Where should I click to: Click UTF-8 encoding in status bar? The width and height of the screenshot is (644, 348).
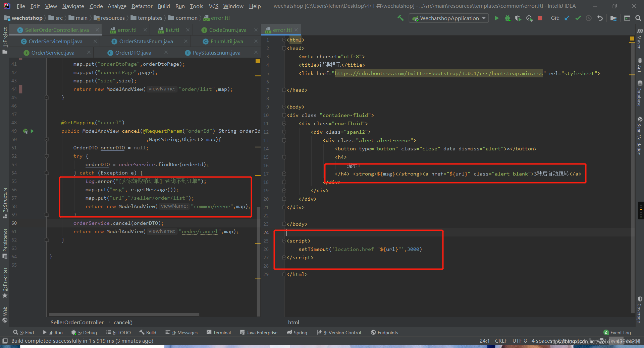click(x=520, y=341)
